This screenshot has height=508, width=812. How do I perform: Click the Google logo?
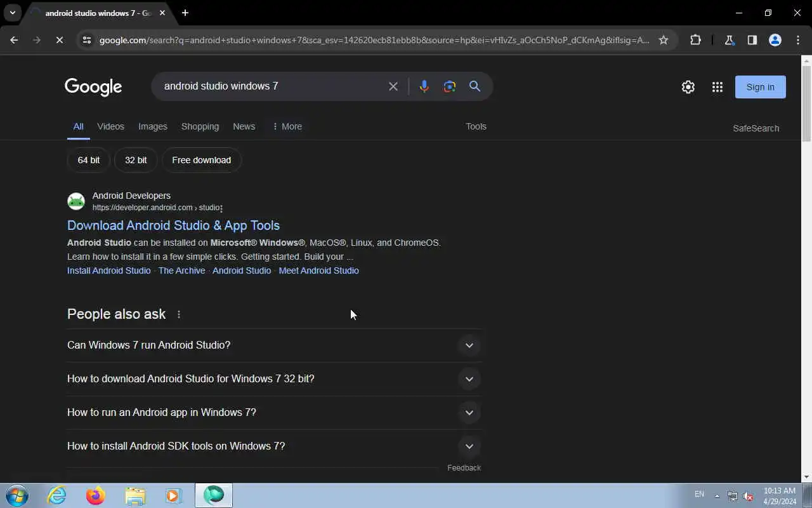coord(93,87)
